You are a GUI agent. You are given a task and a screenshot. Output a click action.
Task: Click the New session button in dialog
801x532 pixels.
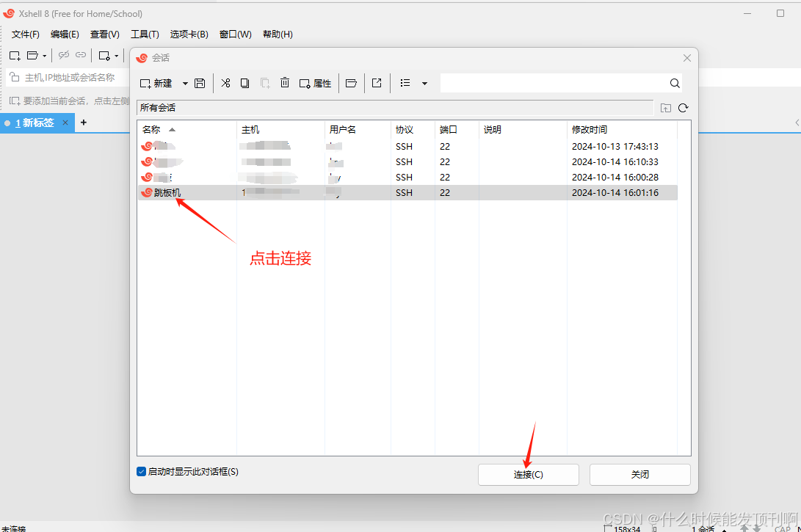coord(156,83)
